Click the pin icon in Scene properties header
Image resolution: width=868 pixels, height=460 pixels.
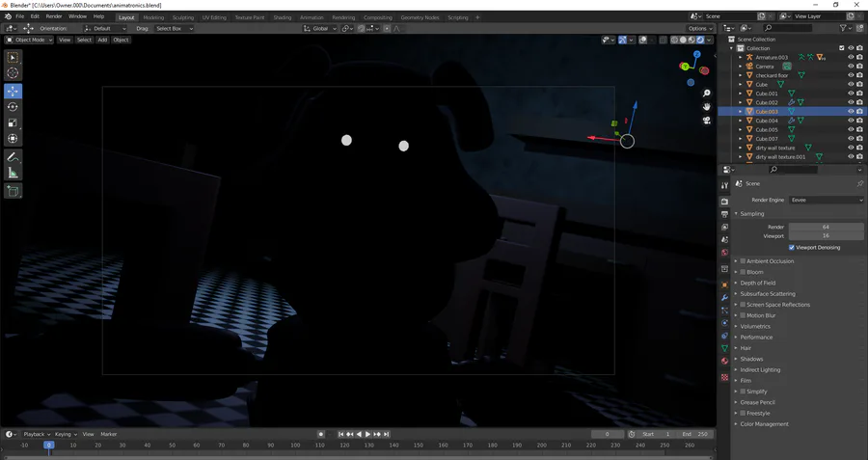[859, 184]
